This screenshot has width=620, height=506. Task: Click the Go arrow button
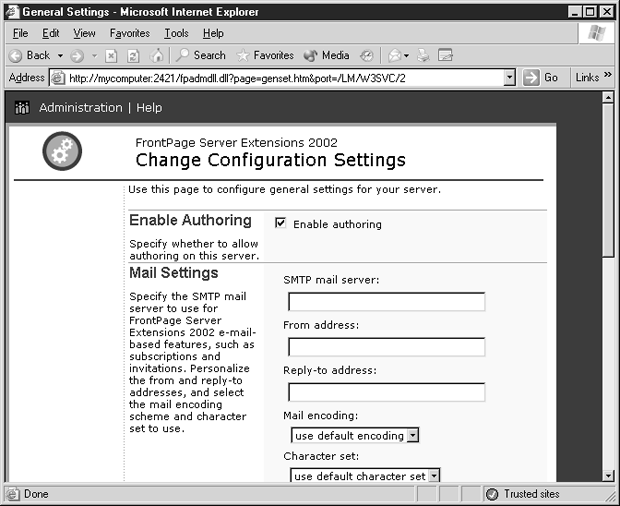click(531, 77)
